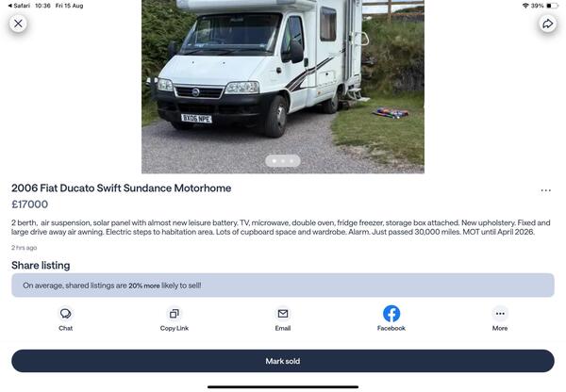This screenshot has height=392, width=566.
Task: Tap the shared listings 20% more banner
Action: click(x=283, y=286)
